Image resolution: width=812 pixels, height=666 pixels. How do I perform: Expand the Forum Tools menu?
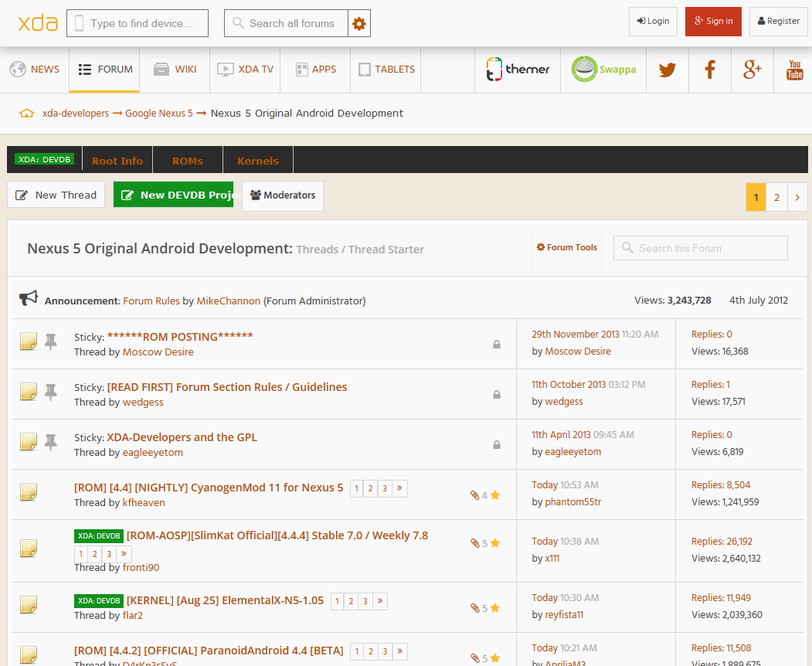567,248
